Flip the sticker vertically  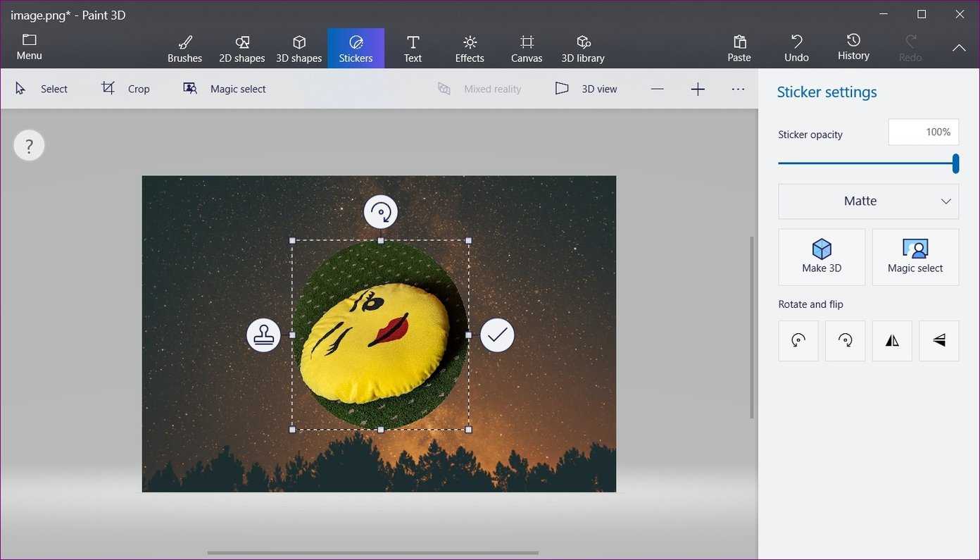point(938,341)
